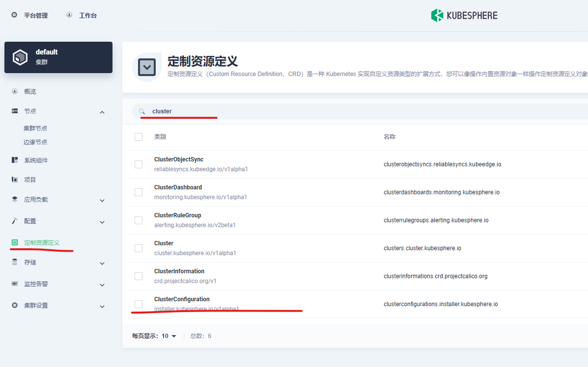Screen dimensions: 588x367
Task: Select the ClusterConfiguration row checkbox
Action: pyautogui.click(x=138, y=304)
